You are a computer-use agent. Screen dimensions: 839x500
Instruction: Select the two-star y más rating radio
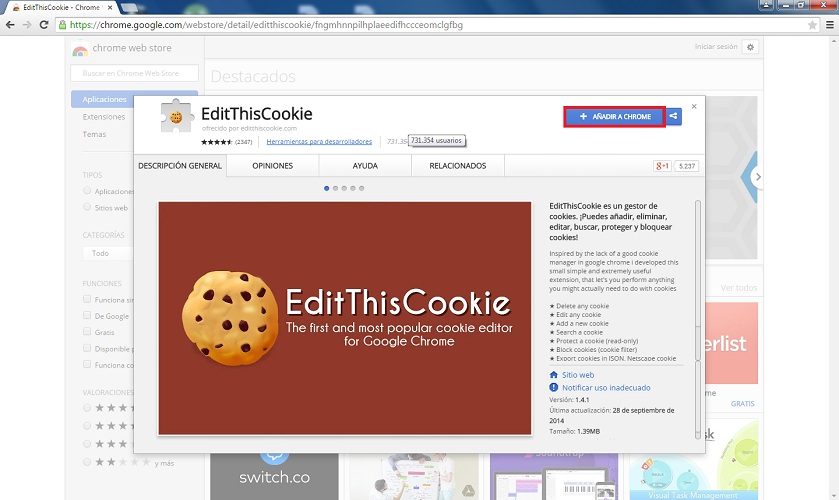87,462
